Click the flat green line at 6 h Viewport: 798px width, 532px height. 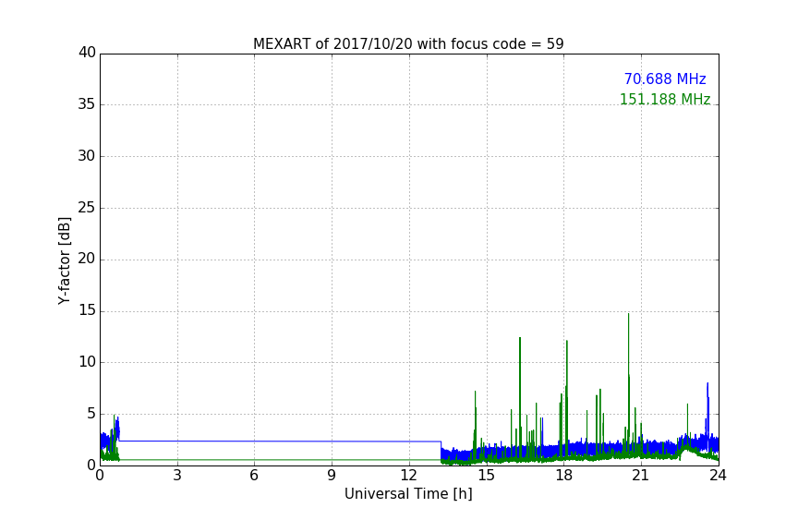click(x=254, y=460)
